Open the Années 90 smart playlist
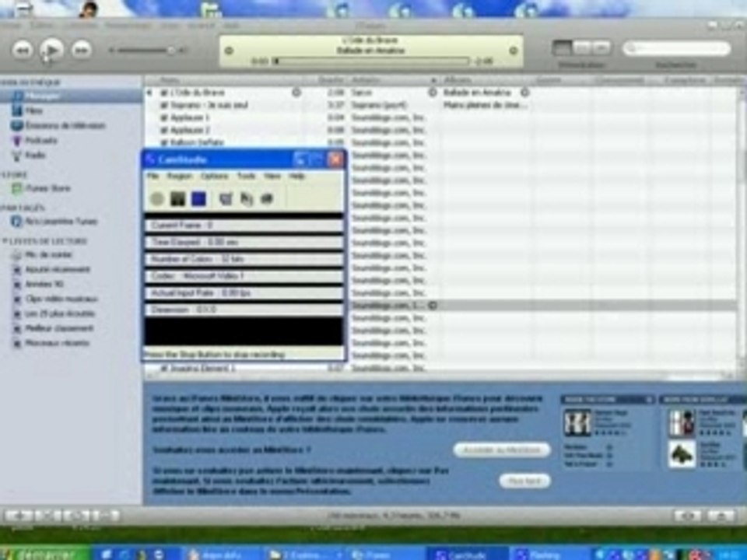Screen dimensions: 747x560 coord(44,285)
